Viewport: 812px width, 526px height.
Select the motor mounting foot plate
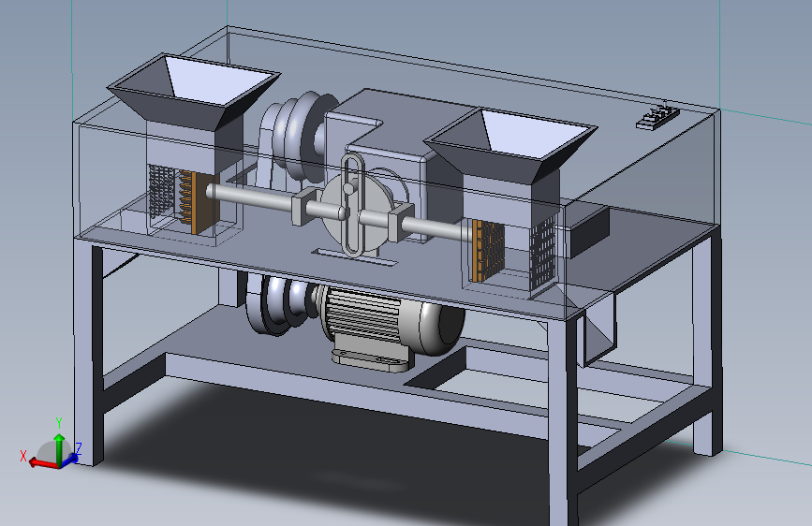[372, 359]
